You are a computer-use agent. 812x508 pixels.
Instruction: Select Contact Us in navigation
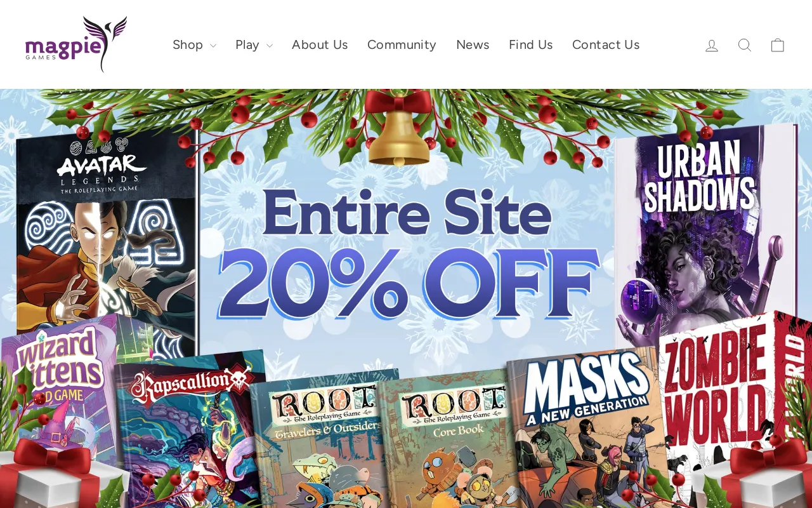click(606, 44)
